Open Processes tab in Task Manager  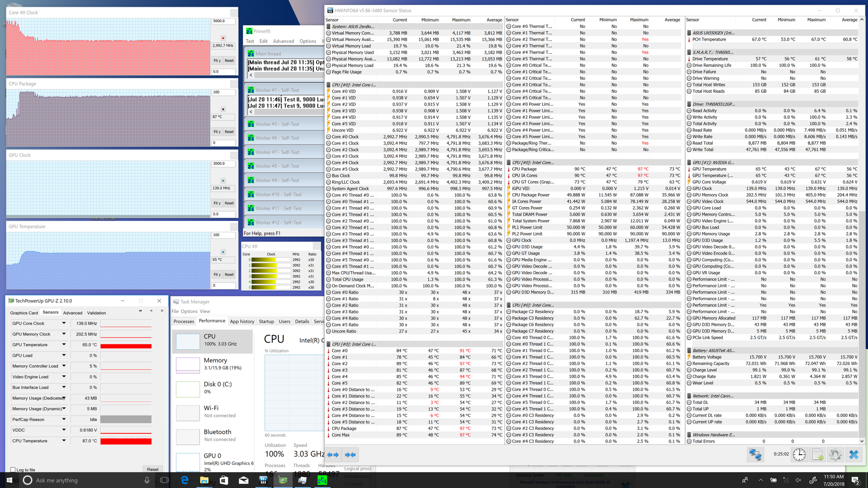point(184,322)
